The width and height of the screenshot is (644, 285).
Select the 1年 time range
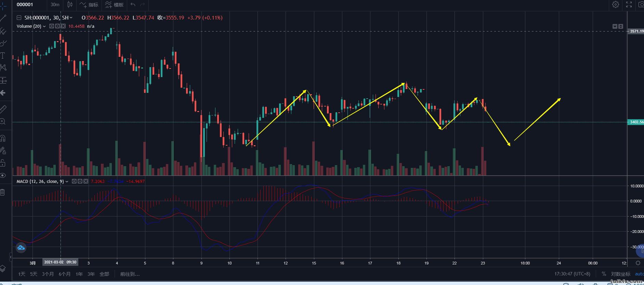click(79, 274)
